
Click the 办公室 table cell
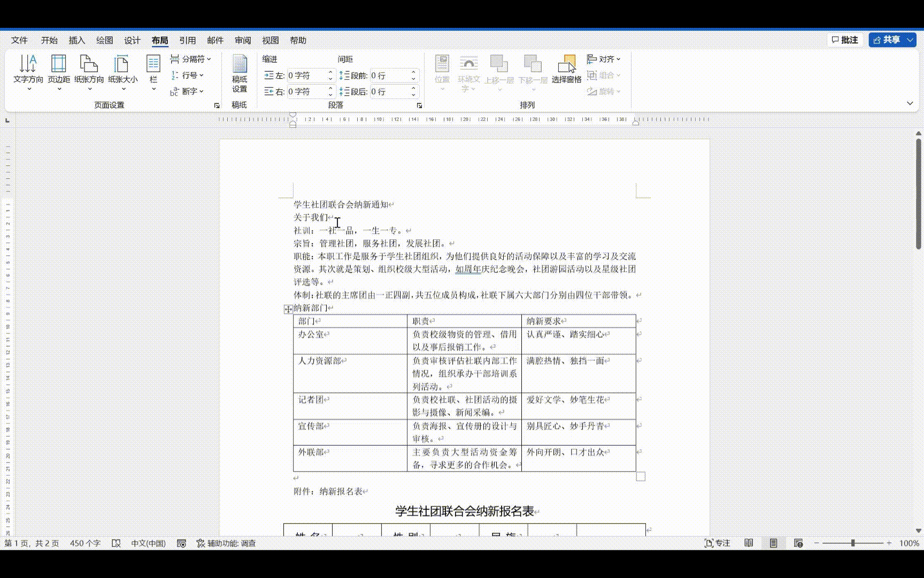click(x=350, y=341)
